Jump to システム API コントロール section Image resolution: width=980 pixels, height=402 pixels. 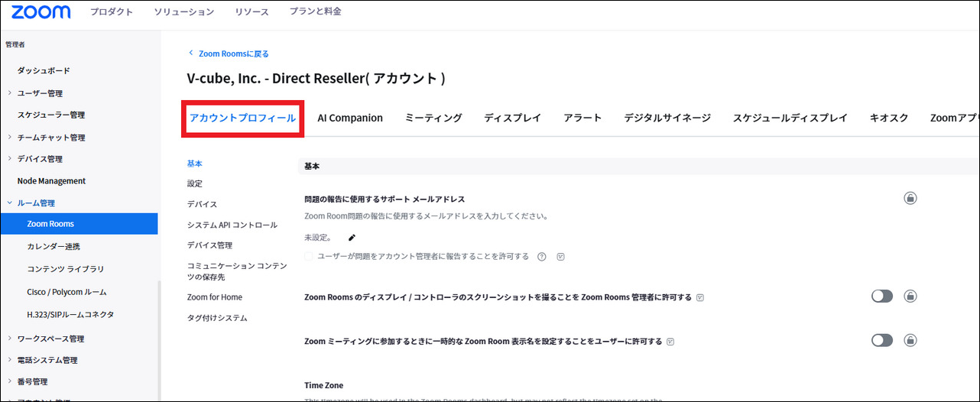tap(232, 225)
